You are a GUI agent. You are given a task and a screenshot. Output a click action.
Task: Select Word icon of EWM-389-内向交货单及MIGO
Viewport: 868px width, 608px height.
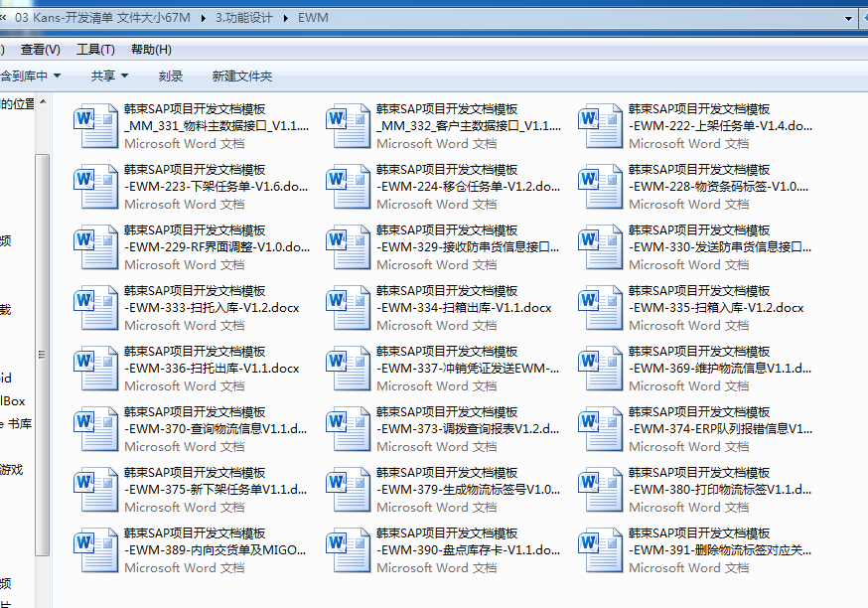[x=95, y=549]
